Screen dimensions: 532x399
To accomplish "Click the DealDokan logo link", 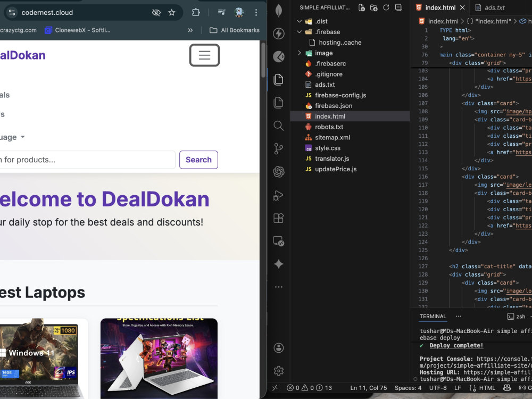I will pyautogui.click(x=23, y=55).
